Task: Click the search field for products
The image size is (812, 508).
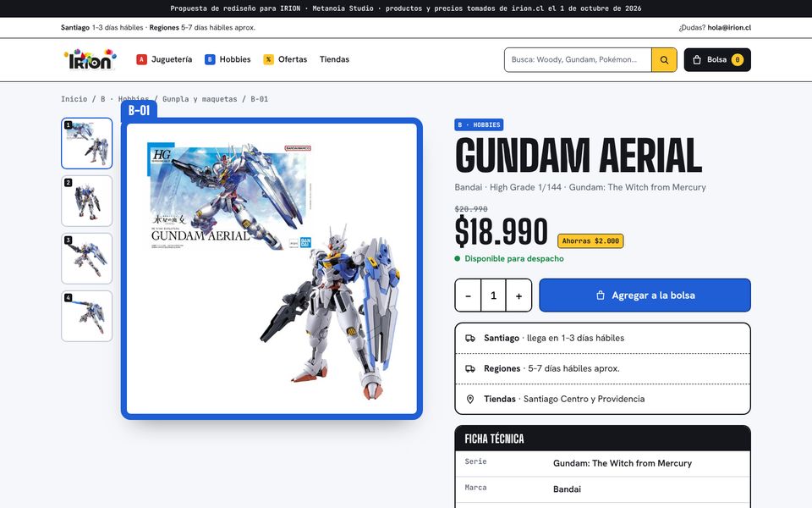Action: tap(578, 59)
